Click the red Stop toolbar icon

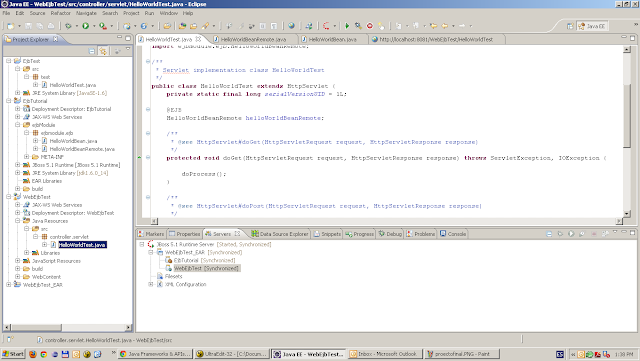370,26
